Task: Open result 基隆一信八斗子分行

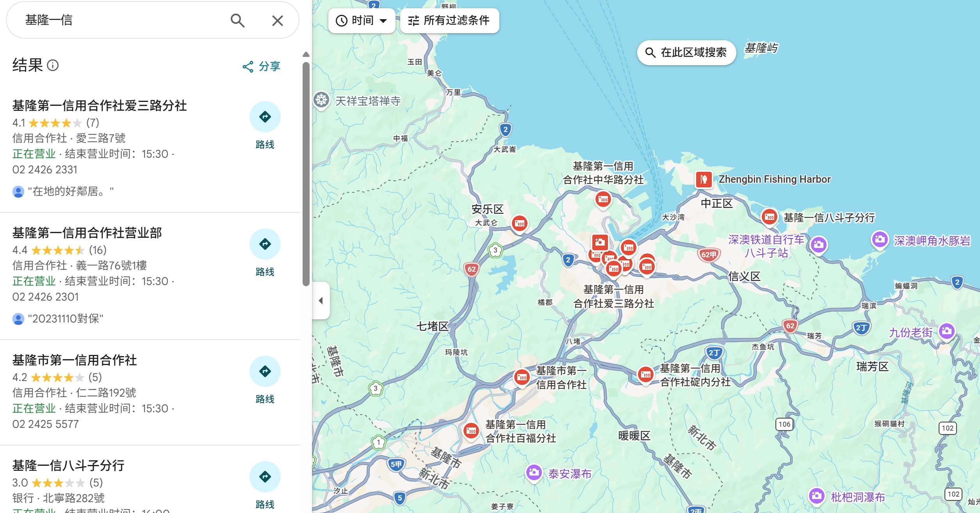Action: (68, 465)
